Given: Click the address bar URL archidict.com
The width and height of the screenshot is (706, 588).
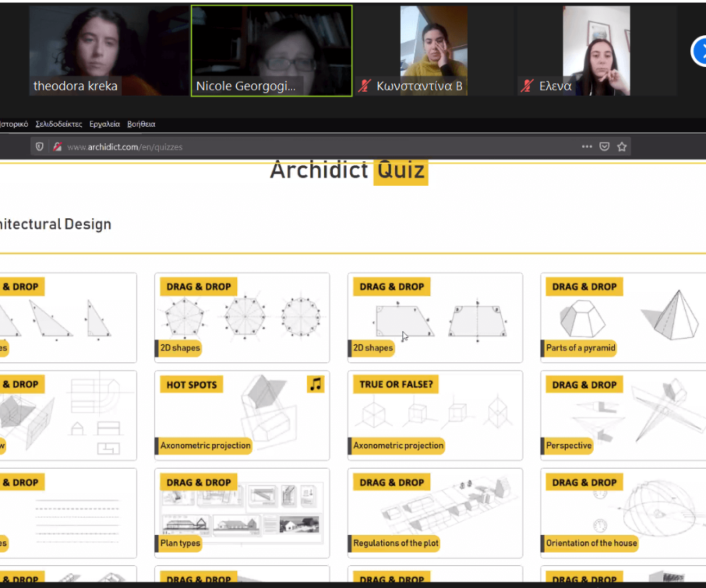Looking at the screenshot, I should pyautogui.click(x=125, y=147).
